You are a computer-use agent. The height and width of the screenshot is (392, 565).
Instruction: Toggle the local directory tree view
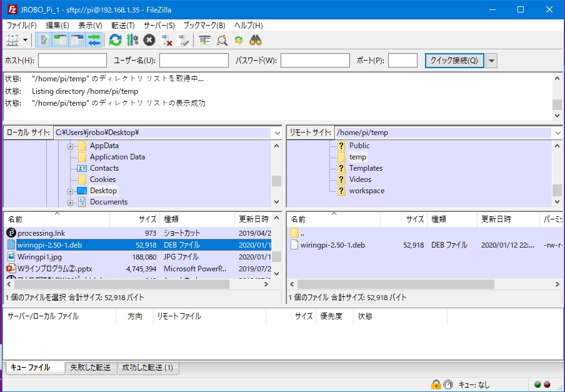point(61,40)
